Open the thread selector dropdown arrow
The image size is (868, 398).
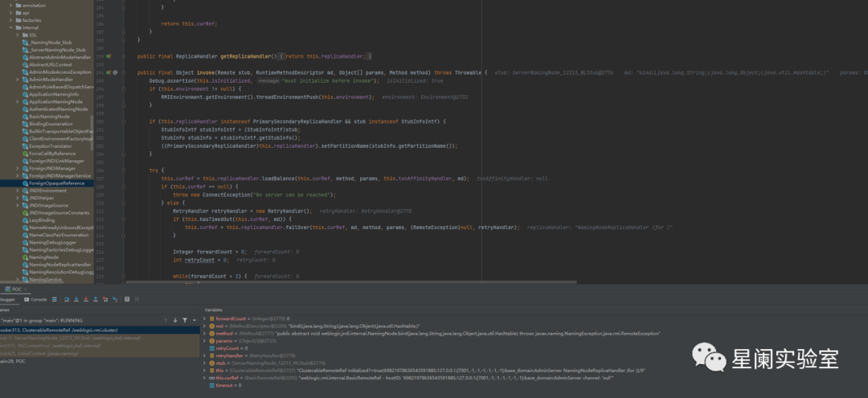[194, 320]
